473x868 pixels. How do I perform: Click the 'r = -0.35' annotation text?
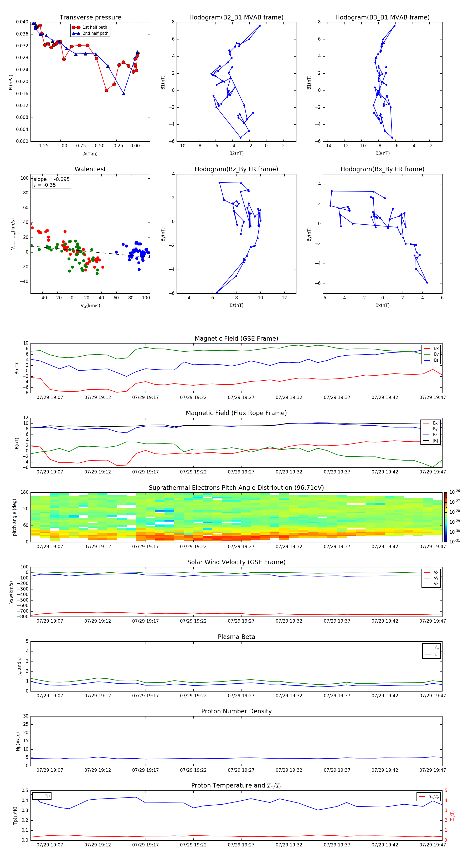(x=45, y=185)
